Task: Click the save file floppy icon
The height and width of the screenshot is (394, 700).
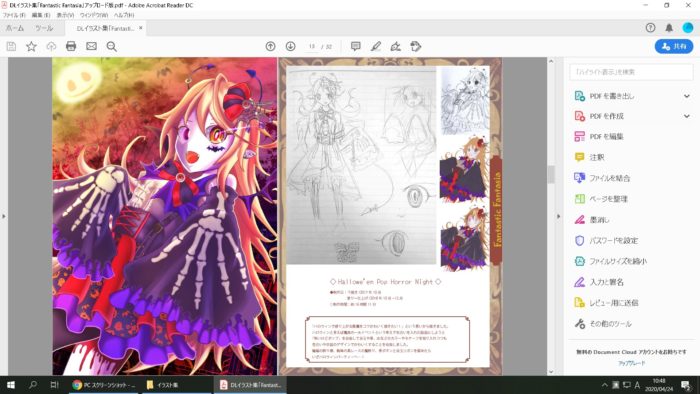Action: point(11,46)
